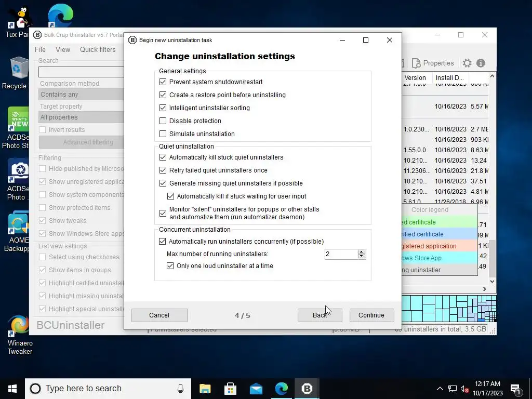532x399 pixels.
Task: Open the View menu in Bulk Crap Uninstaller
Action: pos(63,49)
